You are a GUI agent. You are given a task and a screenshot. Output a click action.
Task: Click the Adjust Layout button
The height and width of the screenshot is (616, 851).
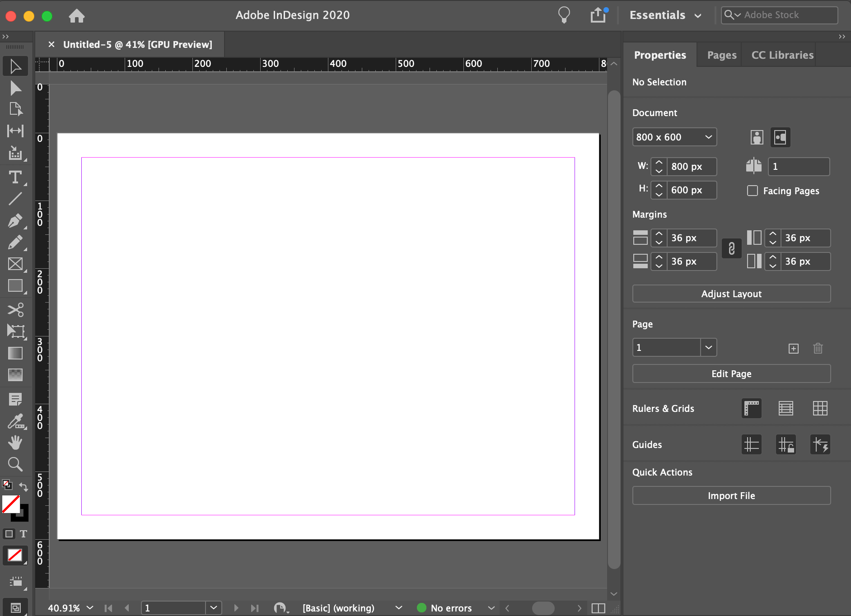pyautogui.click(x=731, y=294)
